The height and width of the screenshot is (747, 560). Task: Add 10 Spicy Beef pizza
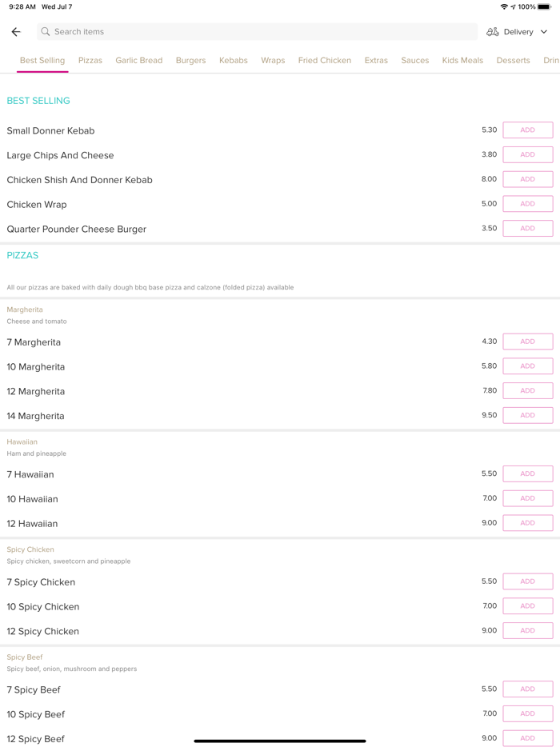(x=527, y=713)
